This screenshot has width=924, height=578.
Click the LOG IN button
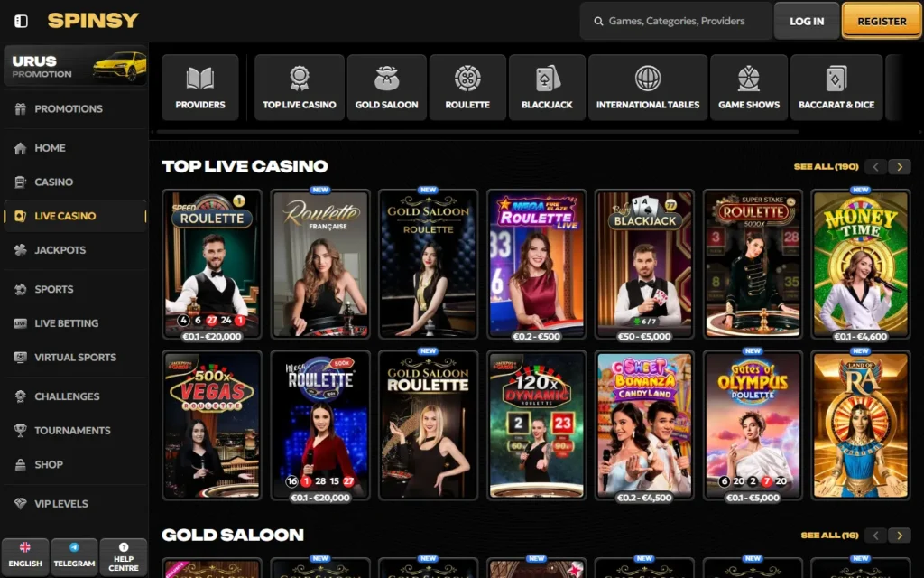pos(806,22)
